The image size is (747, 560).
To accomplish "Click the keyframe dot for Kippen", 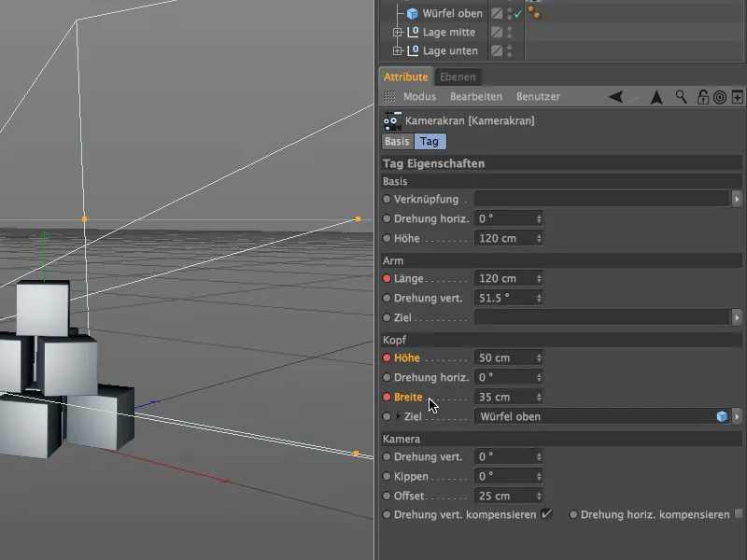I will [x=387, y=476].
